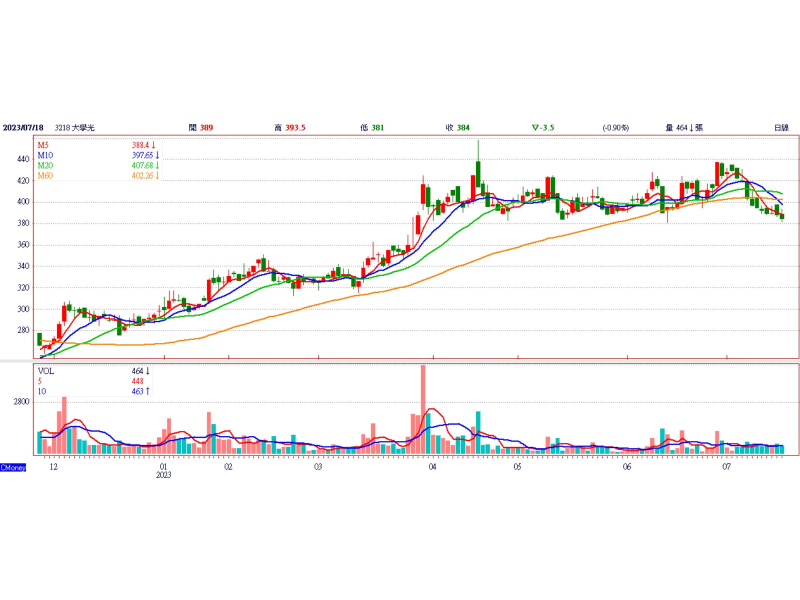The width and height of the screenshot is (800, 600).
Task: Click the 2800 volume axis label
Action: click(22, 401)
